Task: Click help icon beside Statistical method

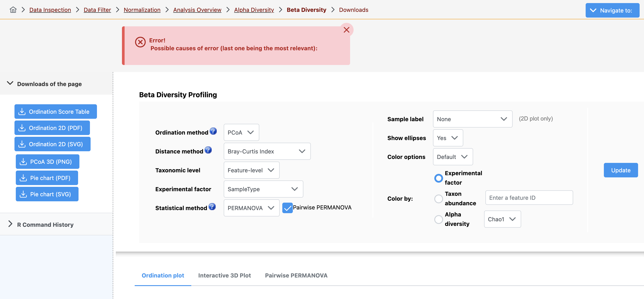Action: click(x=212, y=207)
